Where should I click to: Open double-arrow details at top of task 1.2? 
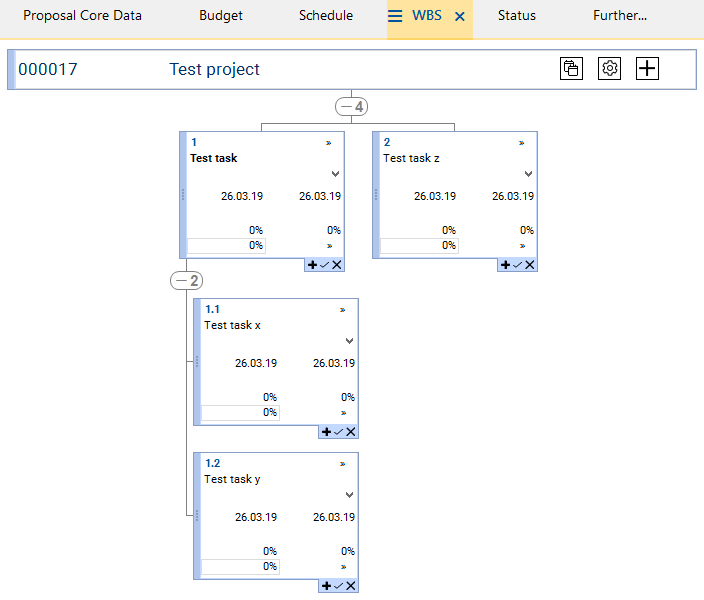342,464
